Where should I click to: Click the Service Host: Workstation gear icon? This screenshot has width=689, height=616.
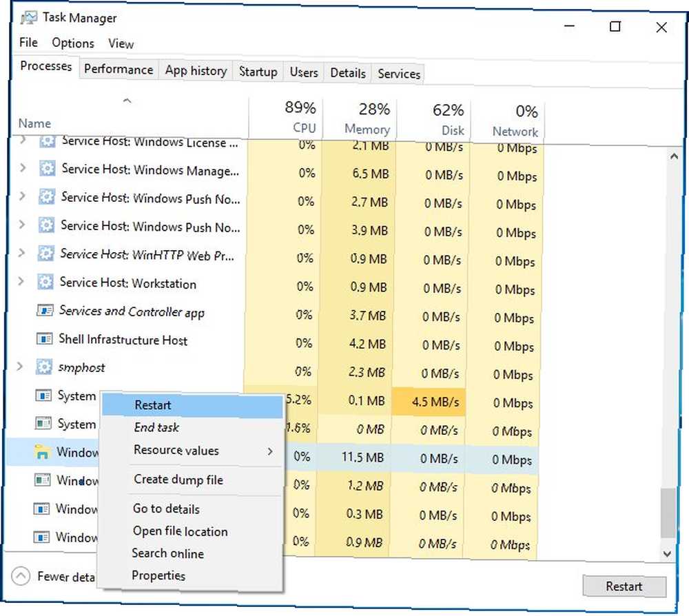tap(45, 281)
